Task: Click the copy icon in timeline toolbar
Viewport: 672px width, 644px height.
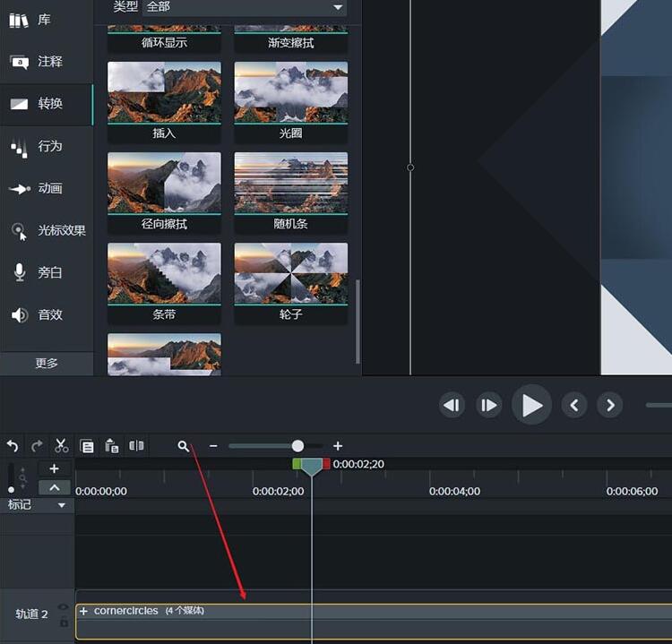Action: pyautogui.click(x=87, y=446)
